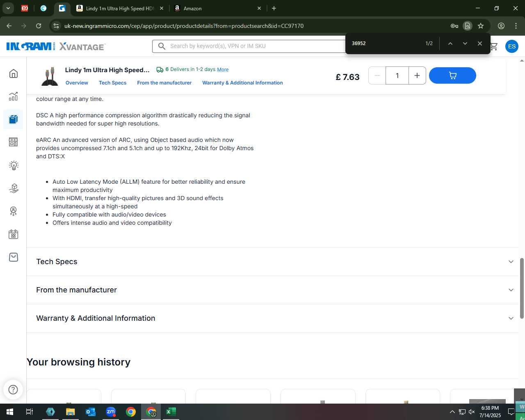
Task: Go back in browser history
Action: coord(9,26)
